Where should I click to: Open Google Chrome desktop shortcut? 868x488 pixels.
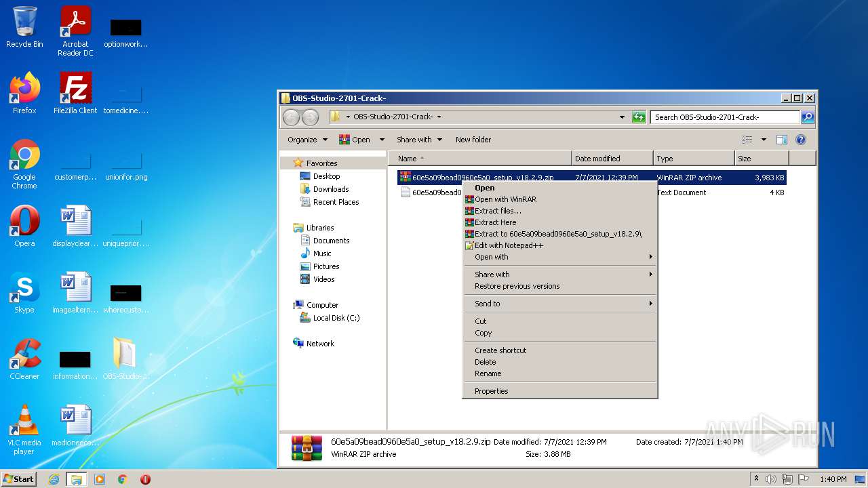pos(24,163)
